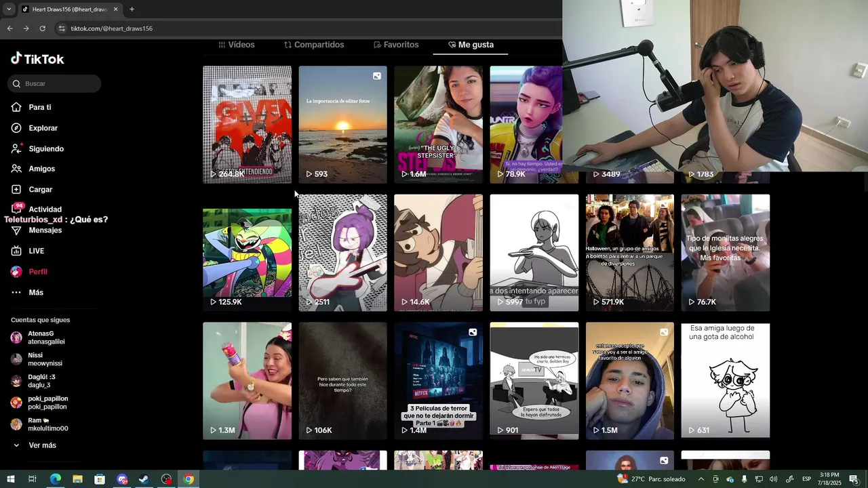Open the tab search dropdown in Chrome
The width and height of the screenshot is (868, 488).
[8, 9]
